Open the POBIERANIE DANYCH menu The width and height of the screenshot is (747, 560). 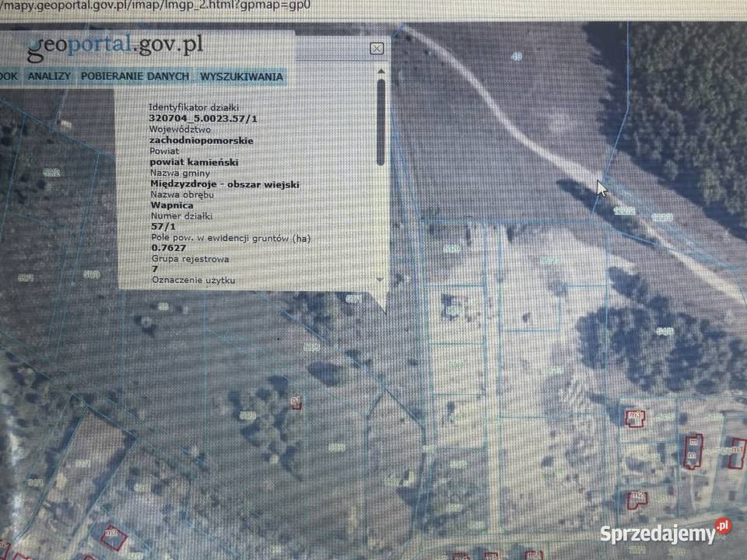coord(135,76)
